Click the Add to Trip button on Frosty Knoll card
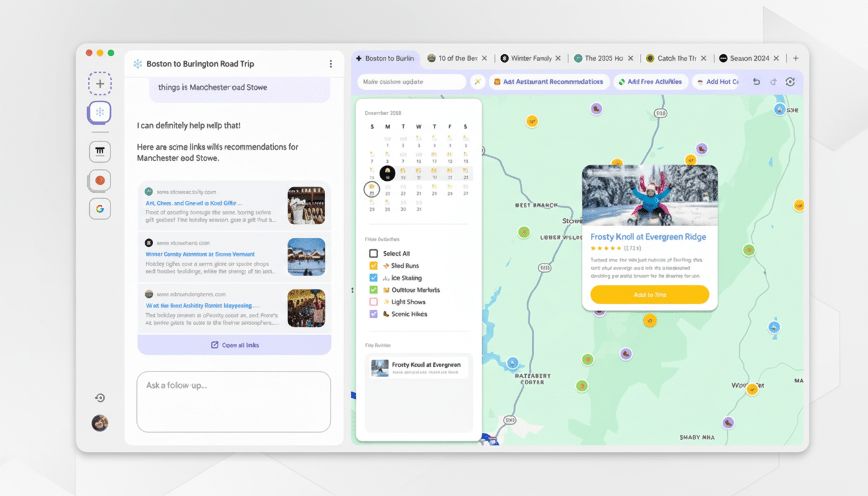Image resolution: width=868 pixels, height=496 pixels. click(649, 294)
